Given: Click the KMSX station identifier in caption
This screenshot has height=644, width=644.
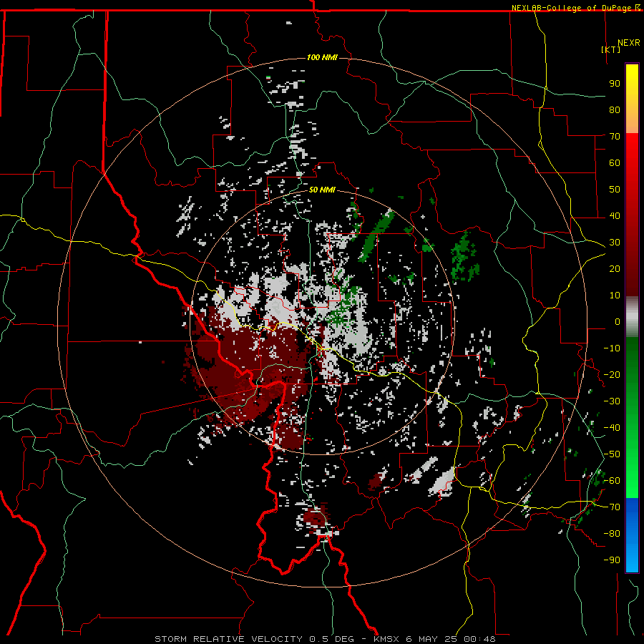Looking at the screenshot, I should (x=386, y=639).
